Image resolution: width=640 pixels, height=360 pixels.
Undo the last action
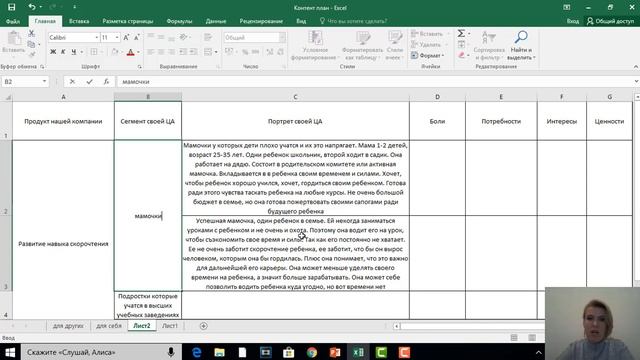32,7
